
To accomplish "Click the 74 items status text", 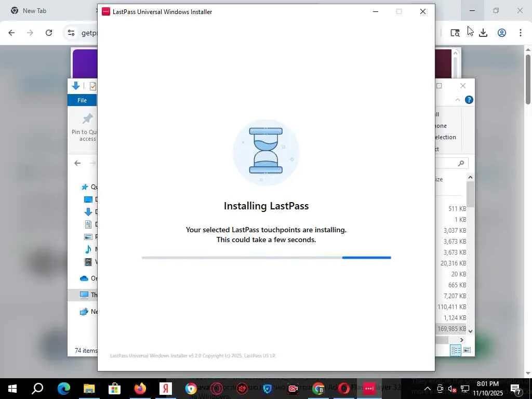I will tap(86, 351).
